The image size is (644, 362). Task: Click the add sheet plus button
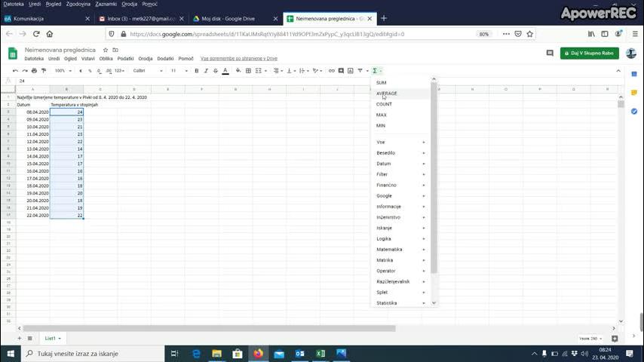click(20, 338)
